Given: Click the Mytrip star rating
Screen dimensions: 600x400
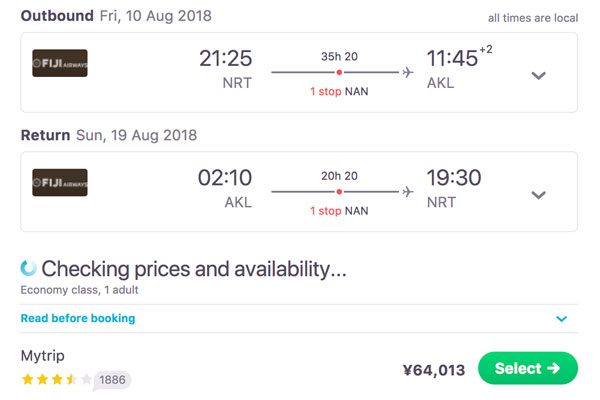Looking at the screenshot, I should [x=57, y=379].
